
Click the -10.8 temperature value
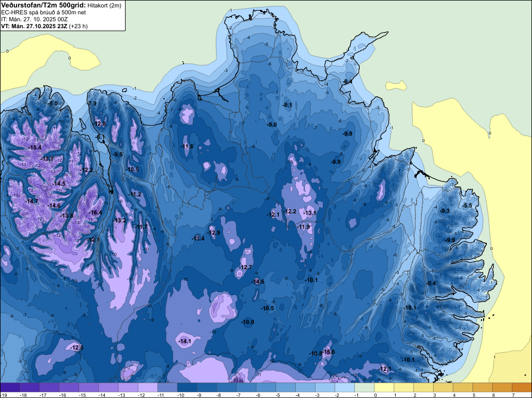tap(315, 353)
